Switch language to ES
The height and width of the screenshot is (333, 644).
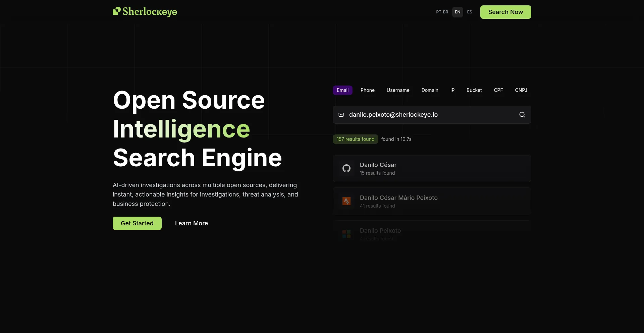470,12
